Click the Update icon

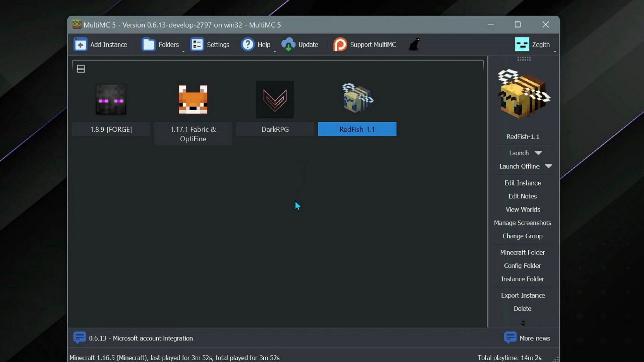tap(288, 44)
